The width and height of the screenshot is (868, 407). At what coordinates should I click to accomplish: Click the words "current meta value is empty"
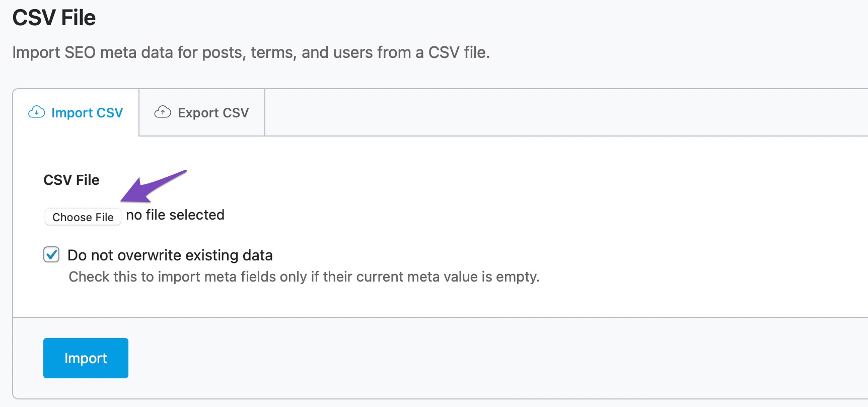pos(453,277)
